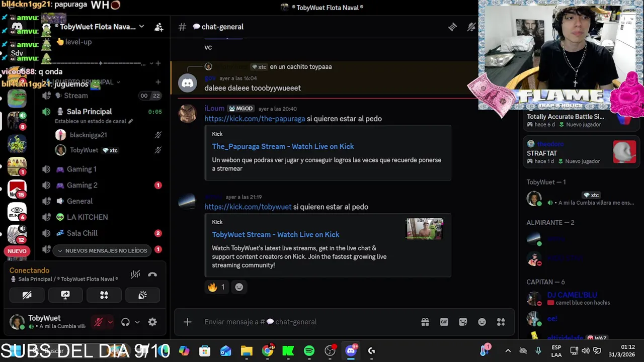Turn on the camera
Viewport: 644px width, 362px height.
coord(27,295)
